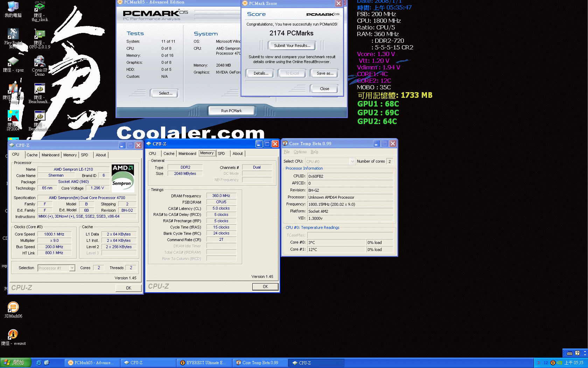588x368 pixels.
Task: Click the blue temperature tray icon showing 12
Action: coord(546,363)
